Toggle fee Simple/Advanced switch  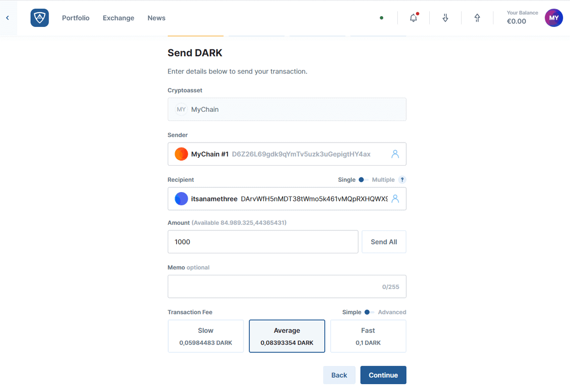tap(369, 312)
